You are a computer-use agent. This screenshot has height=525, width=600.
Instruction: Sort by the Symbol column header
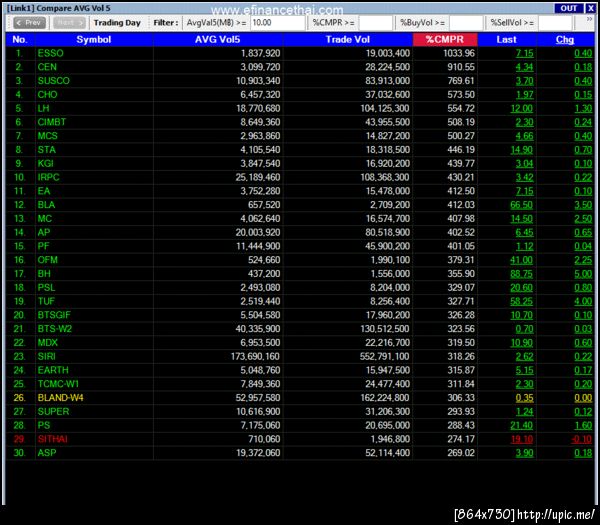94,40
